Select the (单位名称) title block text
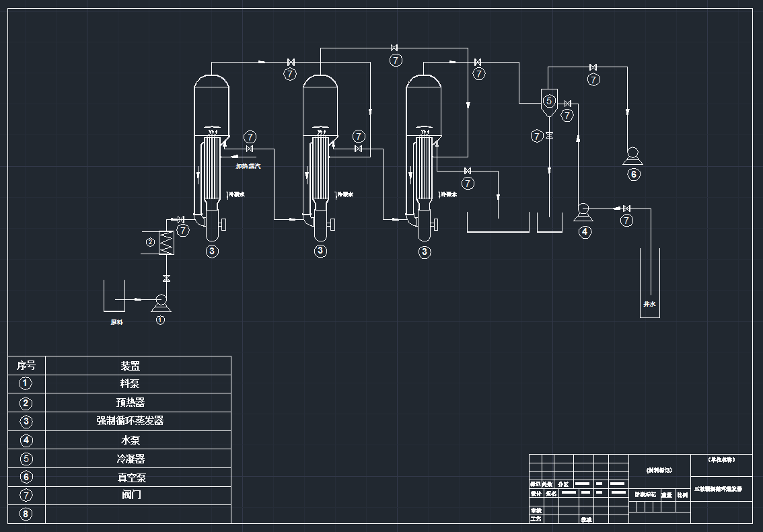This screenshot has height=532, width=763. [x=722, y=459]
